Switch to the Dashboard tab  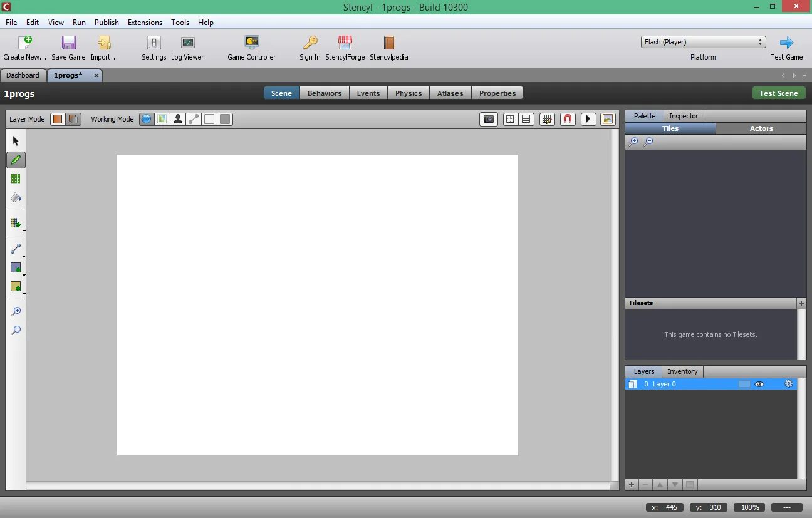(x=23, y=75)
